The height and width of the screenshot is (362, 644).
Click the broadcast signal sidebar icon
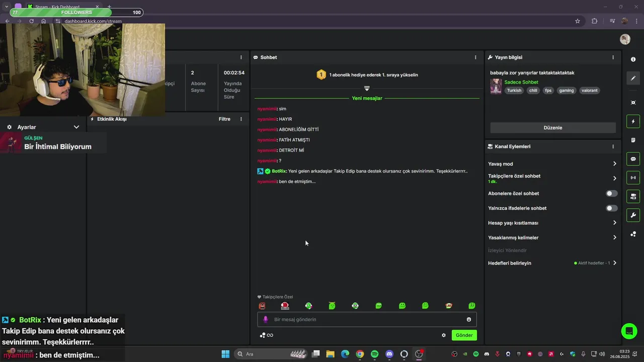pyautogui.click(x=633, y=177)
